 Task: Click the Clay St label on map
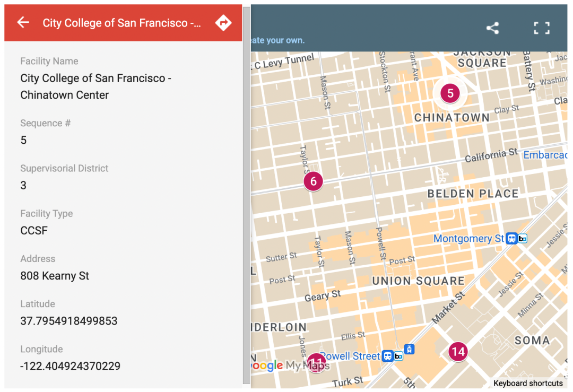(x=506, y=109)
